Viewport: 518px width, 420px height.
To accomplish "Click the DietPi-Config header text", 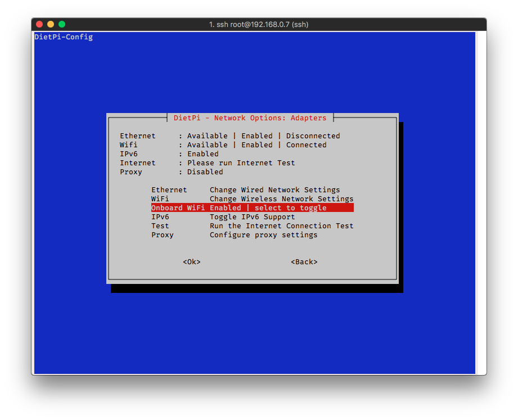I will coord(64,37).
